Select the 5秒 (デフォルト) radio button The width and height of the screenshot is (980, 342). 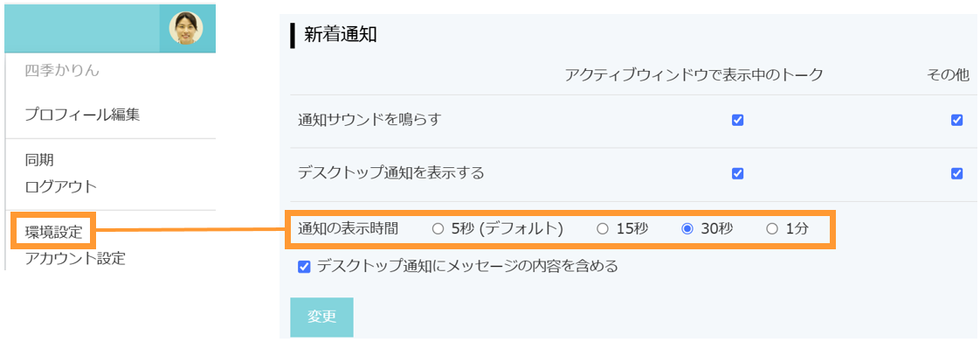tap(438, 229)
